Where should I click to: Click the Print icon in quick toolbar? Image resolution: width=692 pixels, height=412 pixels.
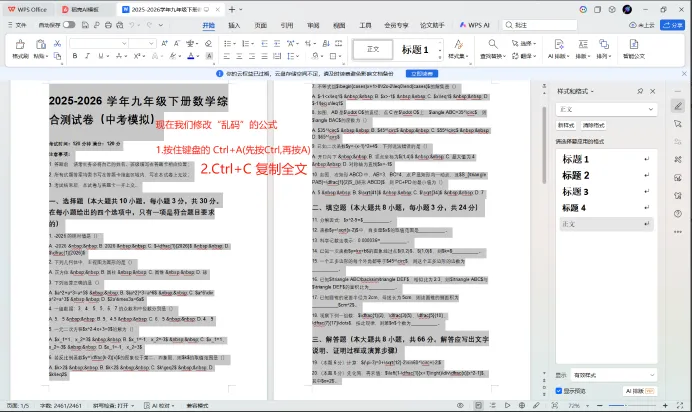click(108, 25)
